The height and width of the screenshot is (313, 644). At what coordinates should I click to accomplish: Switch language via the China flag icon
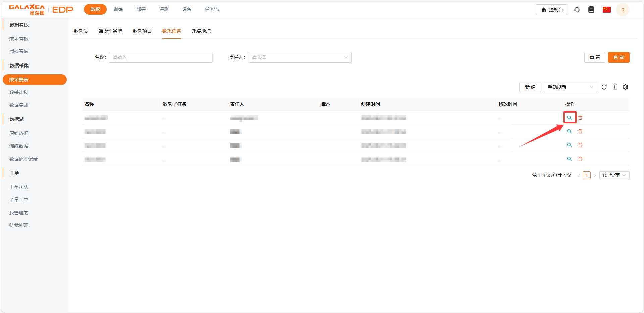[606, 10]
